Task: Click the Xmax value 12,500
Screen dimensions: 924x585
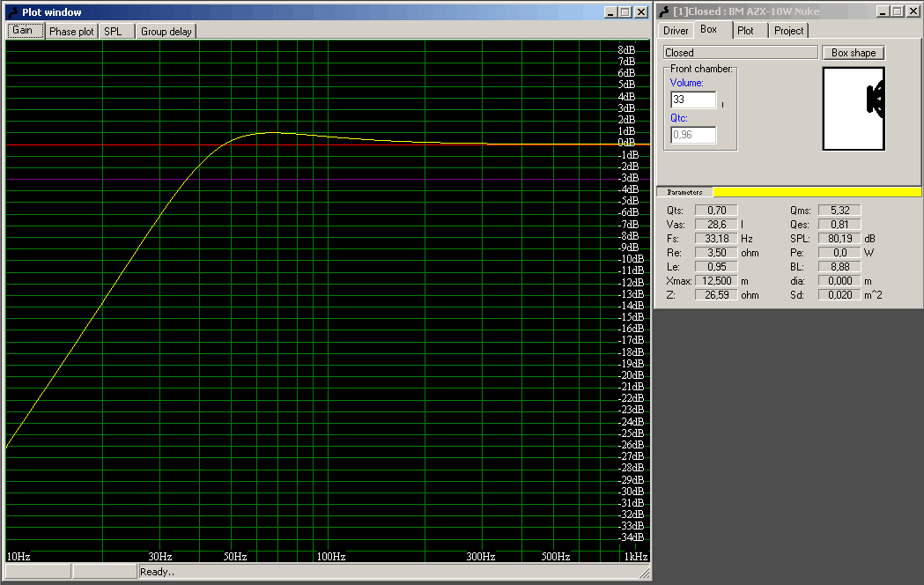Action: click(x=716, y=281)
